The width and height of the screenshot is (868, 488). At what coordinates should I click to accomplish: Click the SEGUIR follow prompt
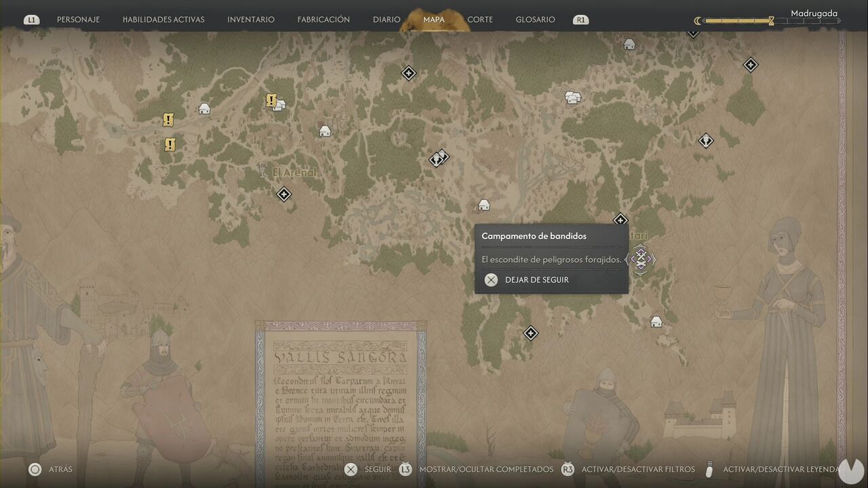(x=368, y=469)
